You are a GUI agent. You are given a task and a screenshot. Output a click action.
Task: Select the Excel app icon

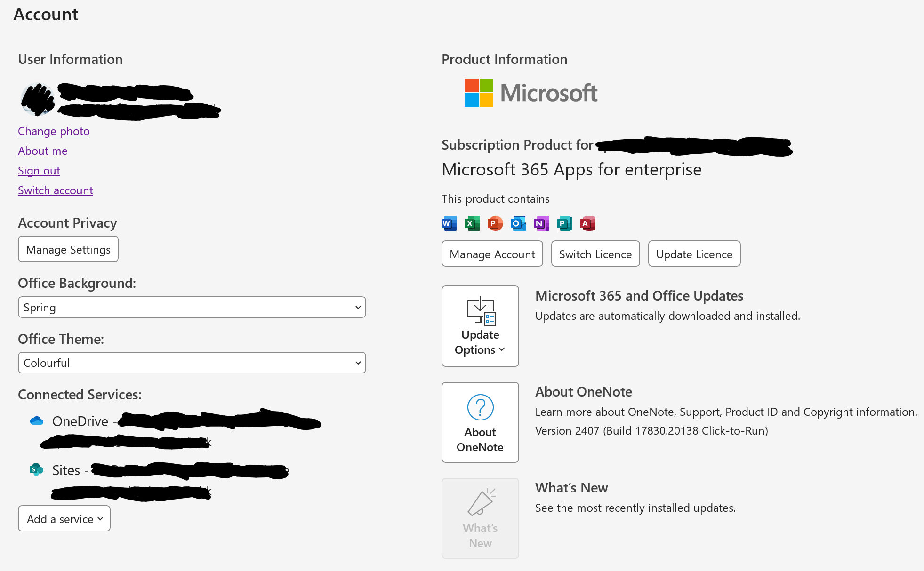pos(472,223)
